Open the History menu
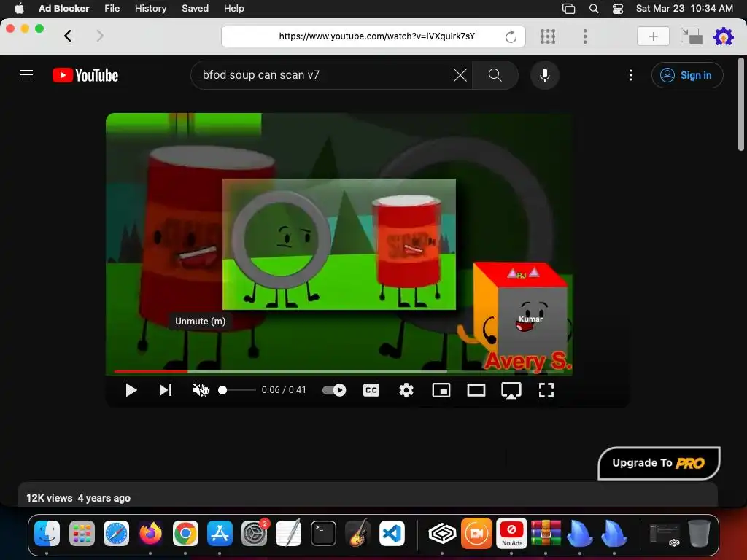Image resolution: width=747 pixels, height=560 pixels. [150, 9]
